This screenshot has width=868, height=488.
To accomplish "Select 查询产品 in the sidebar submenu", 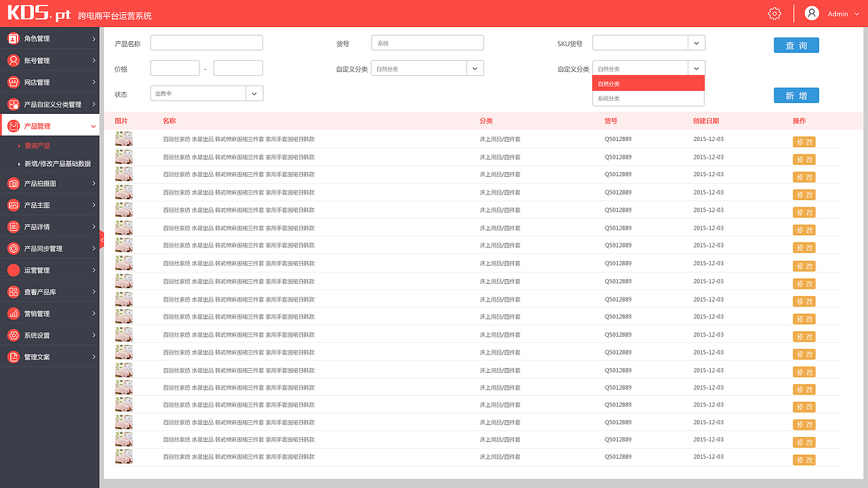I will 37,146.
